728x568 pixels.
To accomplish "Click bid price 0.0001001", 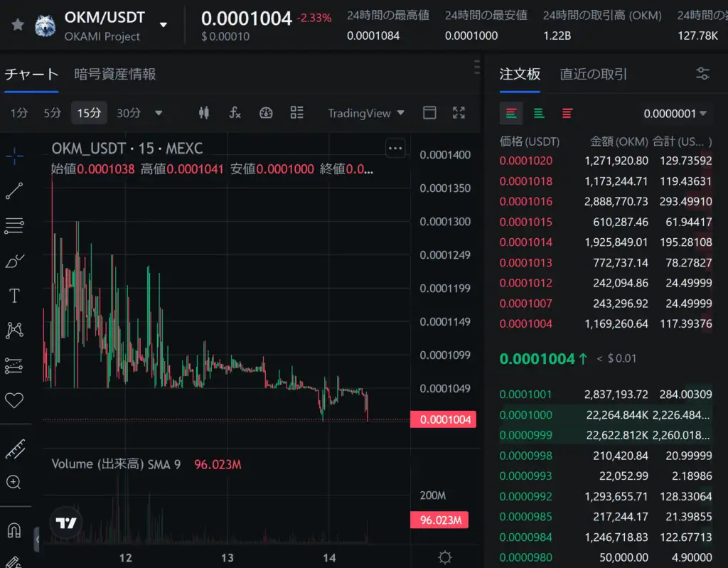I will pos(525,395).
